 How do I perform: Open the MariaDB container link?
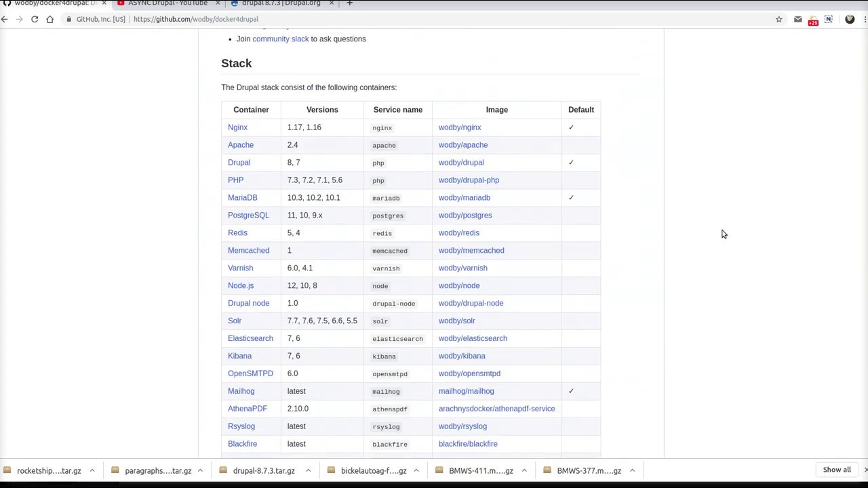point(243,198)
